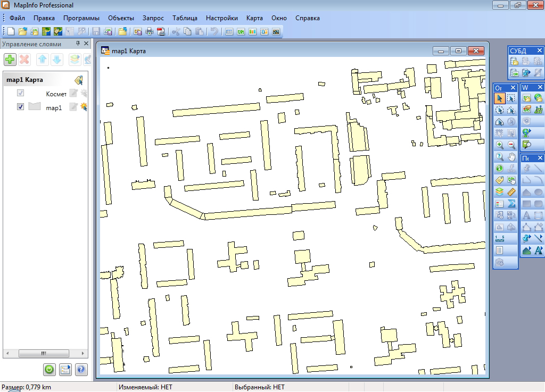Click the New Table blank page icon
The image size is (545, 392).
[x=11, y=31]
